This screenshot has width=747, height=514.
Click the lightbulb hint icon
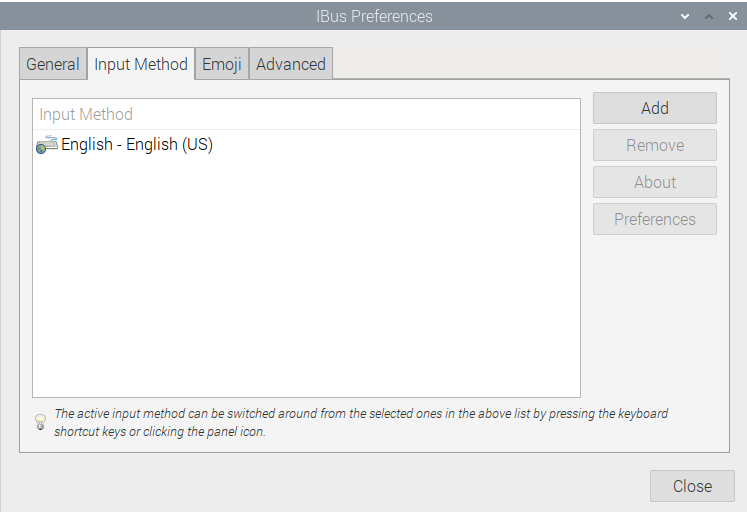pos(40,422)
